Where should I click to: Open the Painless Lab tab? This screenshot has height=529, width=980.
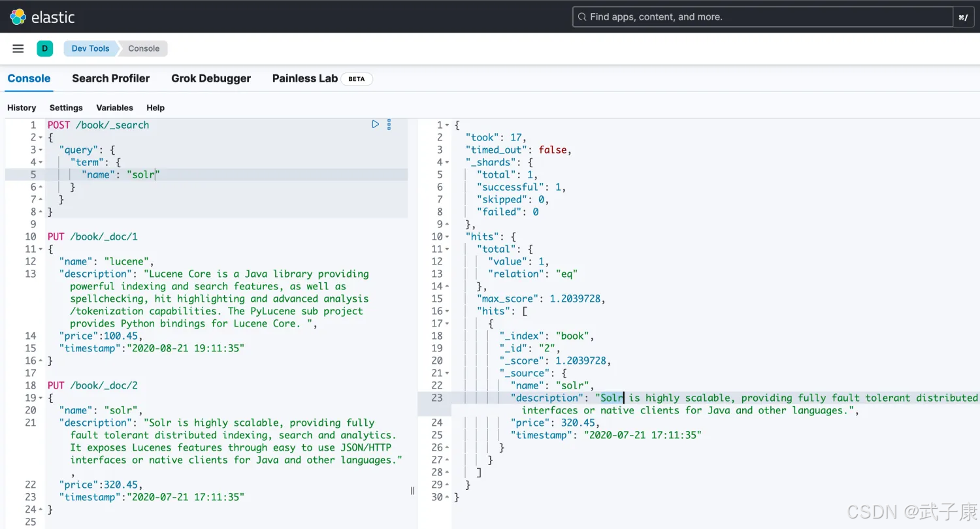point(304,78)
